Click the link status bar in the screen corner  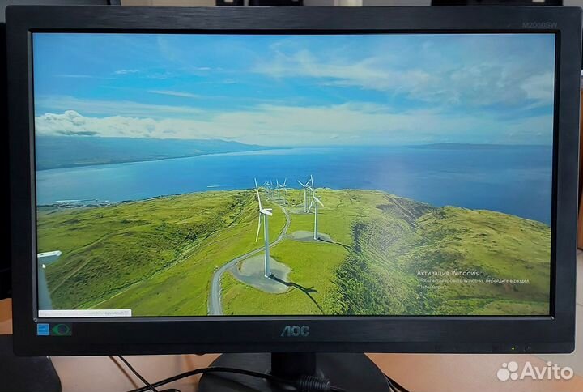pyautogui.click(x=85, y=313)
